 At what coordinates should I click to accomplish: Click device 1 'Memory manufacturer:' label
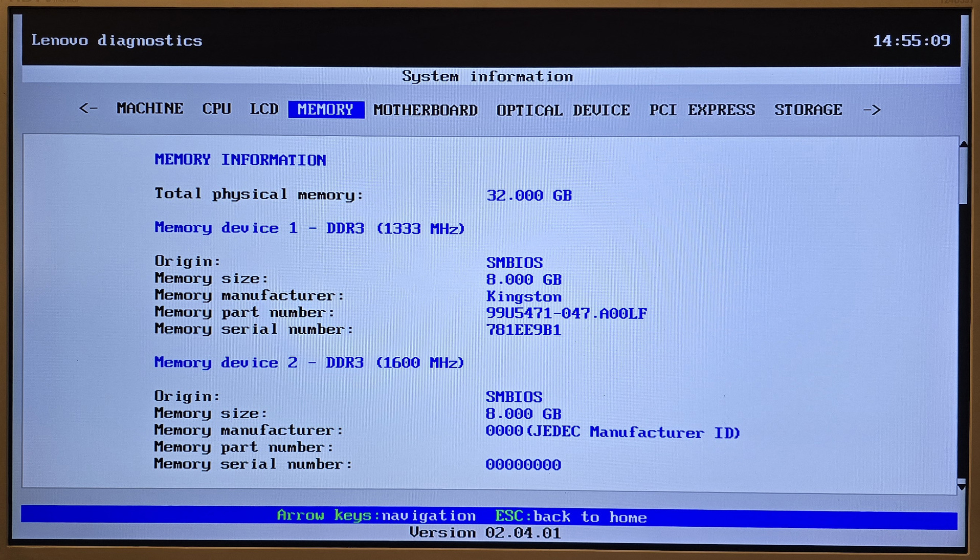click(249, 295)
